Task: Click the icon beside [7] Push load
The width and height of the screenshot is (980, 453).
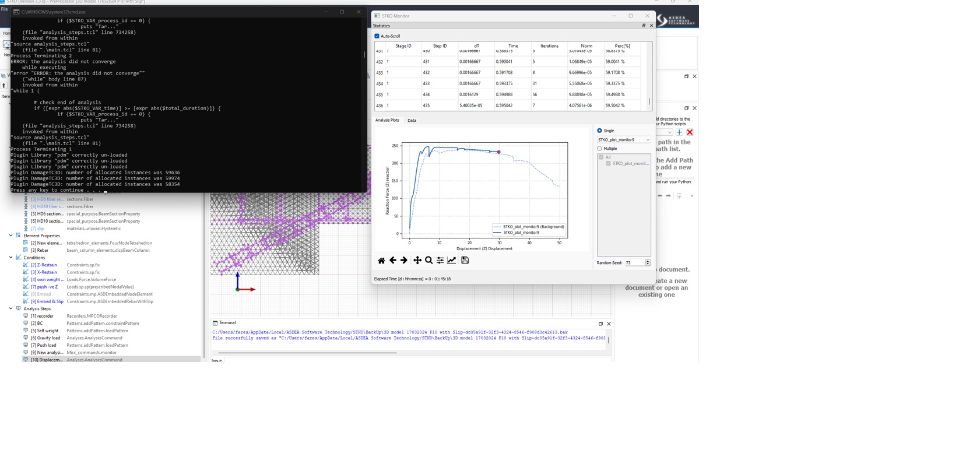Action: [x=26, y=345]
